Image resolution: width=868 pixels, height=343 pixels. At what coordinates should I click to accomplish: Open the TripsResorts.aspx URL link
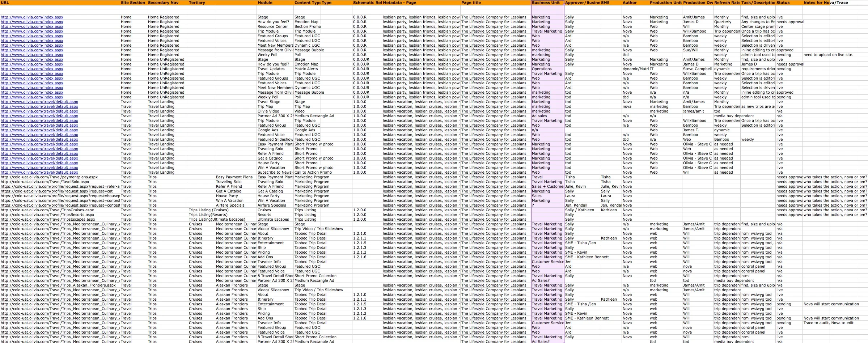[47, 215]
